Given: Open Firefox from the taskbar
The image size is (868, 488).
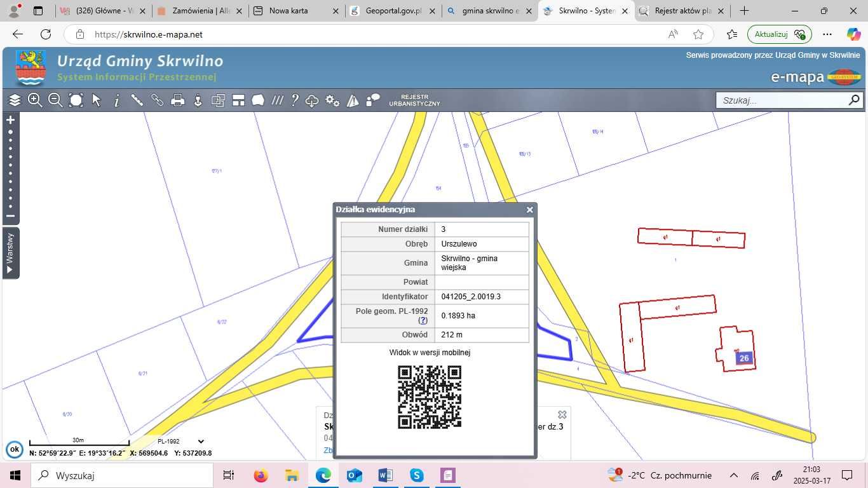Looking at the screenshot, I should coord(261,475).
